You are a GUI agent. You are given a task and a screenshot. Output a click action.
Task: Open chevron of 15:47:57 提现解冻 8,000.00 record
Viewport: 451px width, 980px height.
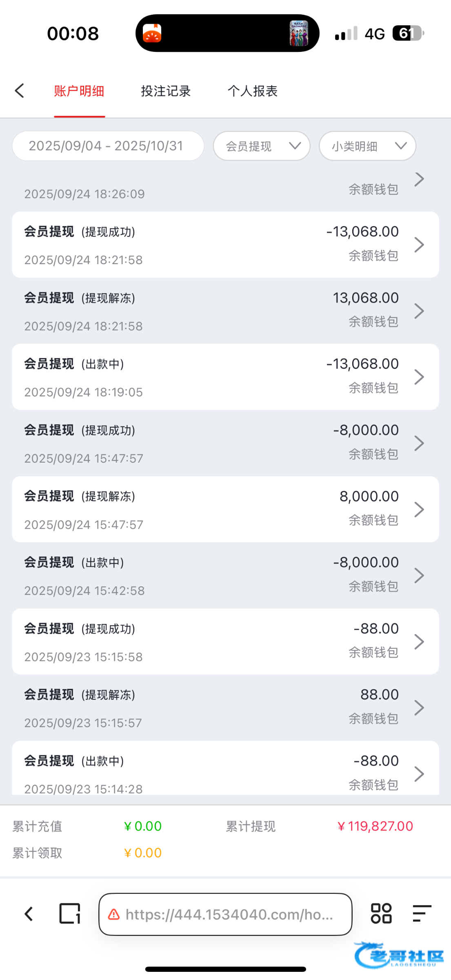tap(419, 509)
